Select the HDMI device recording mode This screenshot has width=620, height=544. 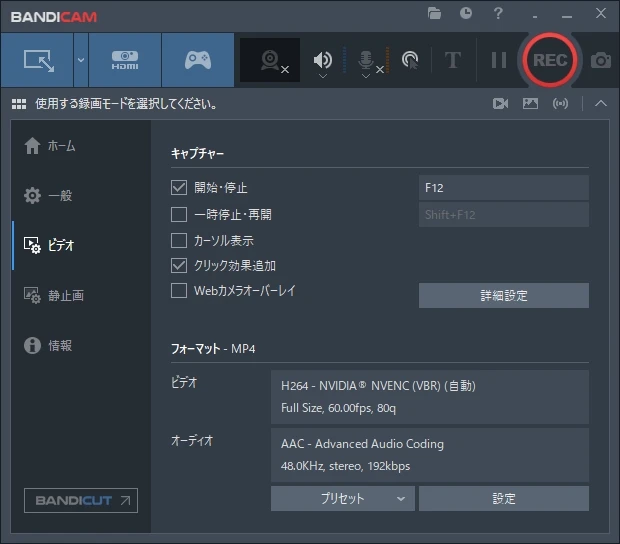point(125,60)
